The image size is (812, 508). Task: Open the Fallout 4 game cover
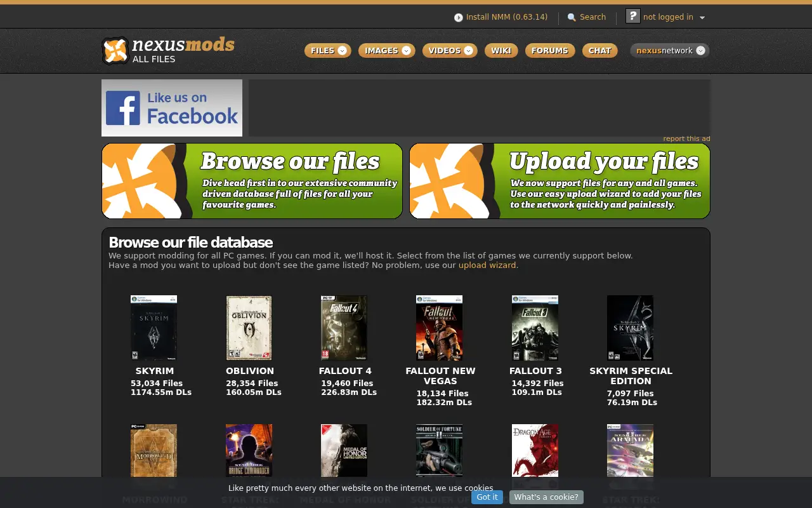pyautogui.click(x=344, y=328)
